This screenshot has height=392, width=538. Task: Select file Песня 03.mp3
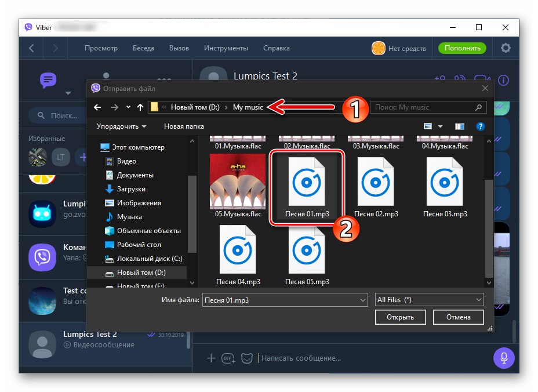pyautogui.click(x=445, y=187)
